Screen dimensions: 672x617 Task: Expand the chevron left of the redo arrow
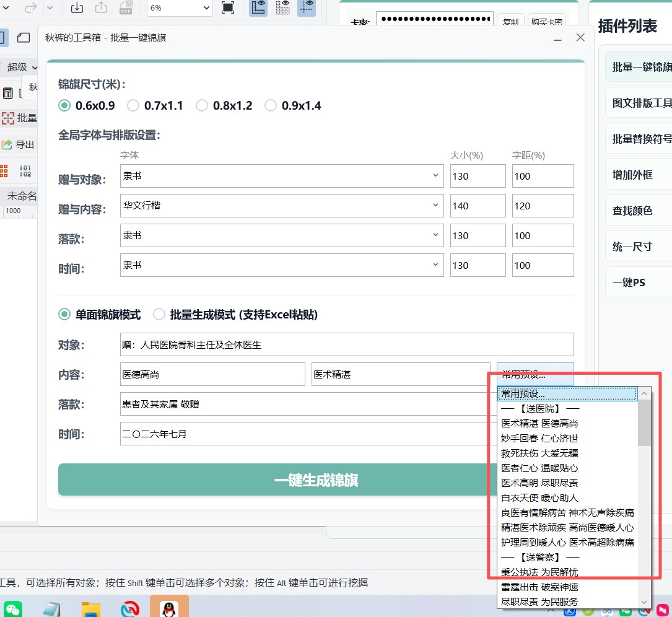point(6,7)
